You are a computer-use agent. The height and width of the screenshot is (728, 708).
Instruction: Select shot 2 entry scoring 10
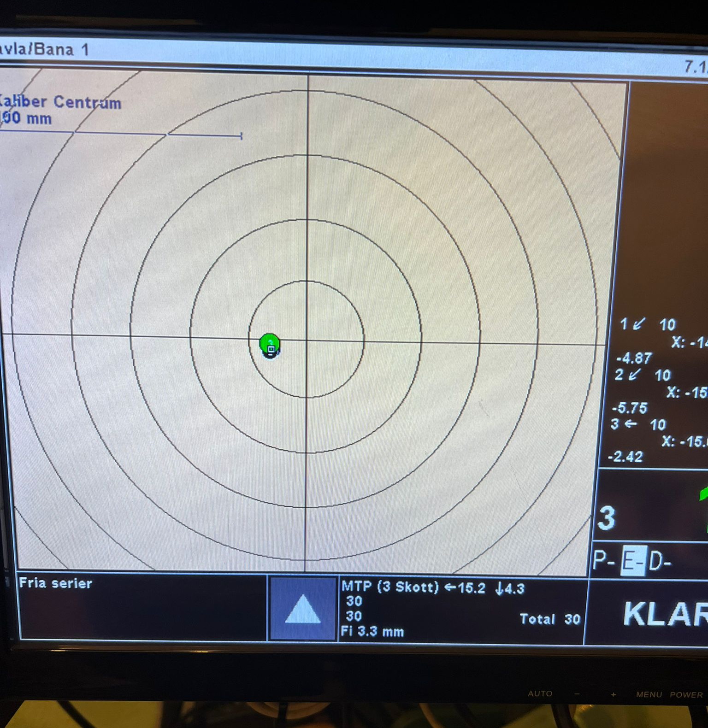pos(643,375)
